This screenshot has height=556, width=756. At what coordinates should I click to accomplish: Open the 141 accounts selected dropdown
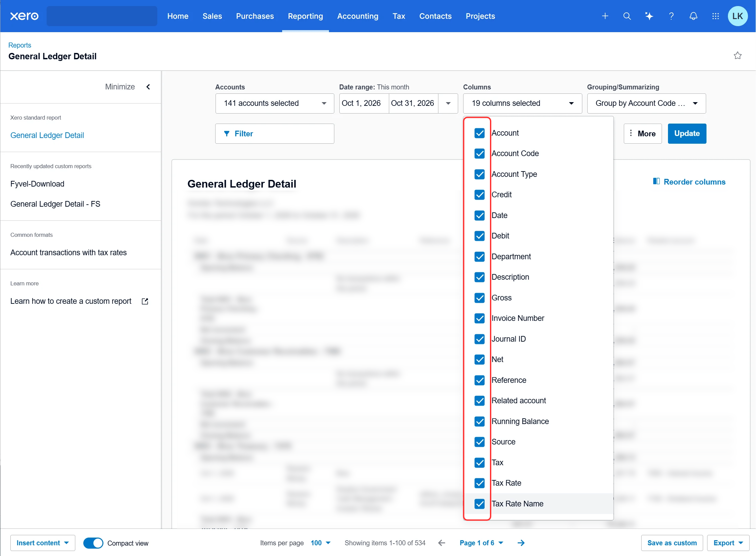(x=274, y=103)
